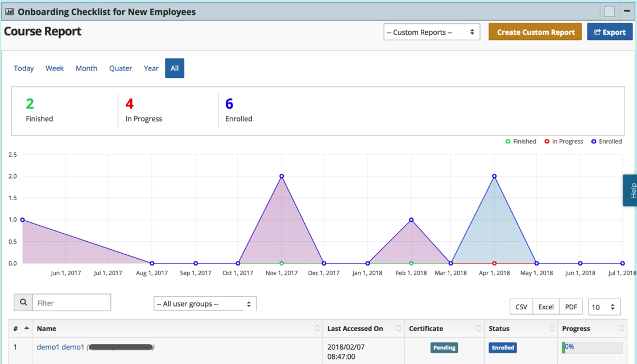Viewport: 637px width, 364px height.
Task: Click the Enrolled status badge
Action: coord(503,348)
